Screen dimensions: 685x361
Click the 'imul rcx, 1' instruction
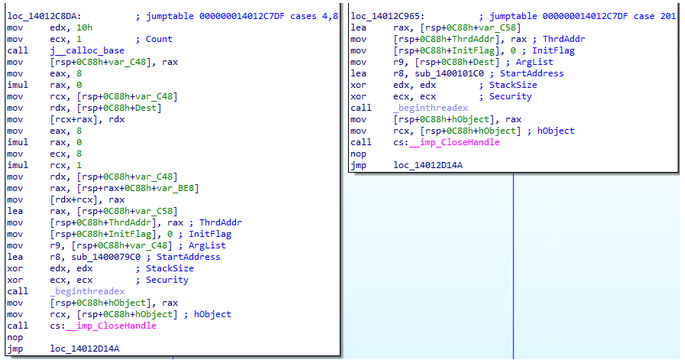tap(45, 165)
